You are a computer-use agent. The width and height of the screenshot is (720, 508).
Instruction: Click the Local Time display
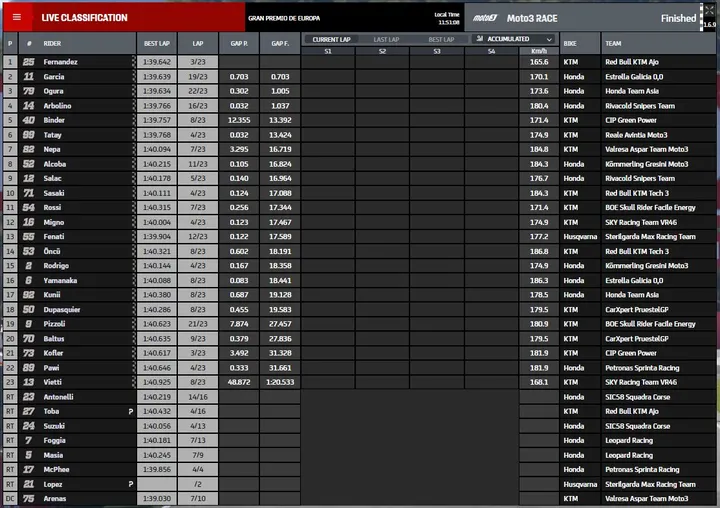(447, 18)
